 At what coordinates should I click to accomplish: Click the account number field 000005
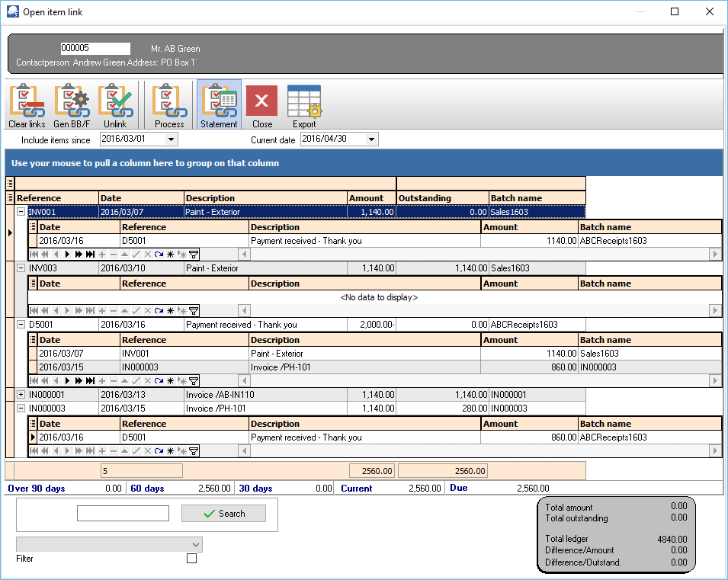[x=95, y=48]
